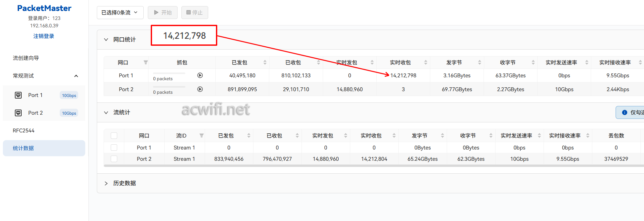
Task: Sort flow statistics by 已收包 column
Action: click(x=297, y=136)
